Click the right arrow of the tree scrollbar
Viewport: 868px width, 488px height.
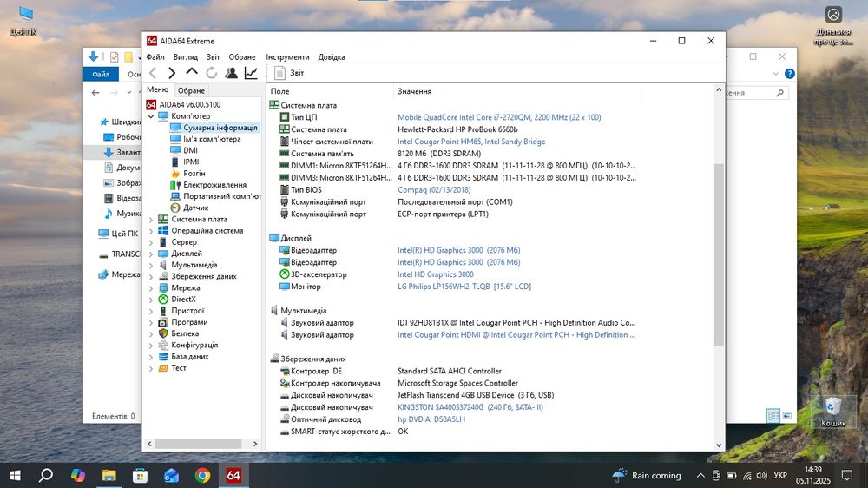(x=254, y=445)
